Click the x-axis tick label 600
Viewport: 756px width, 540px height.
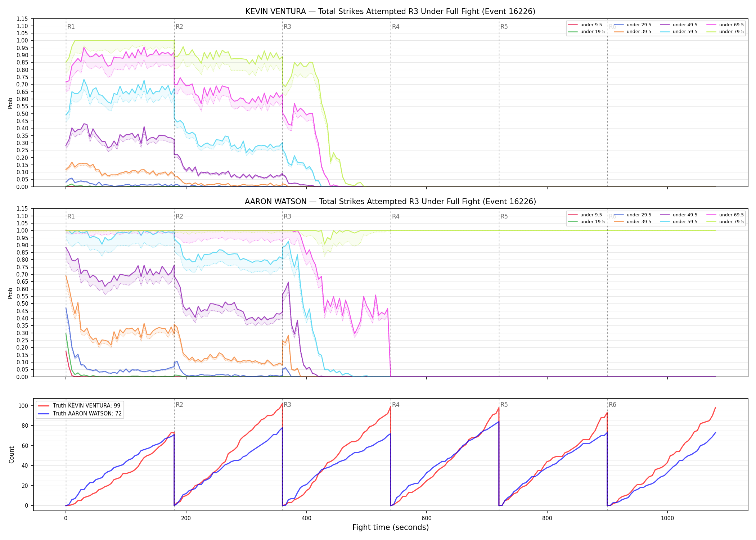[427, 518]
